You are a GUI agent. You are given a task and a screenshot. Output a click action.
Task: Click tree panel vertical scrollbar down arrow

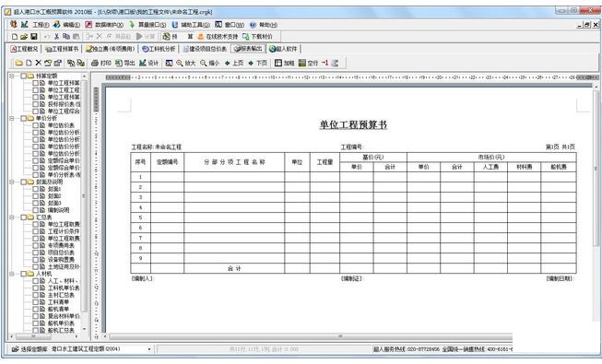pos(84,330)
